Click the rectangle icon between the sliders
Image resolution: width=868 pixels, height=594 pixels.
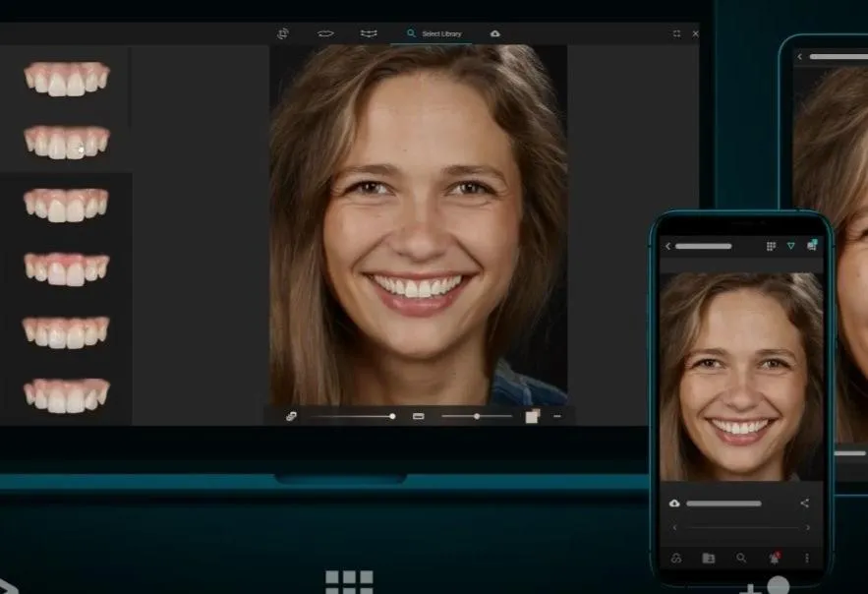click(418, 417)
